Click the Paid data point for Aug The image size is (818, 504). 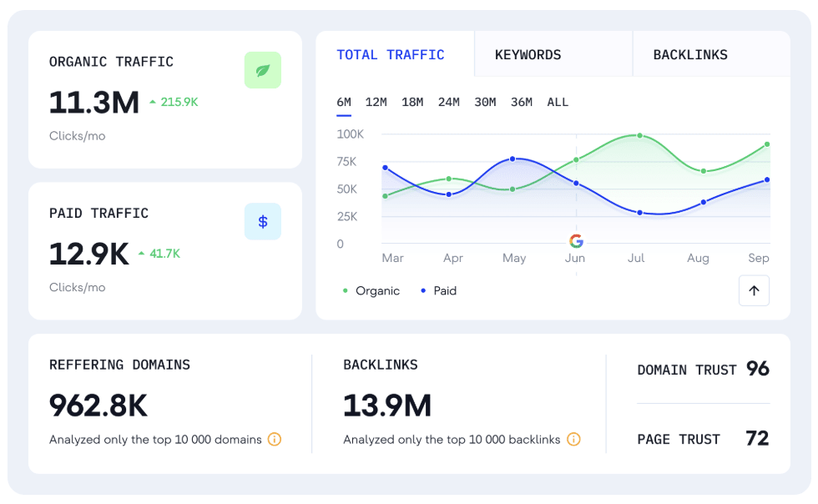click(x=703, y=202)
